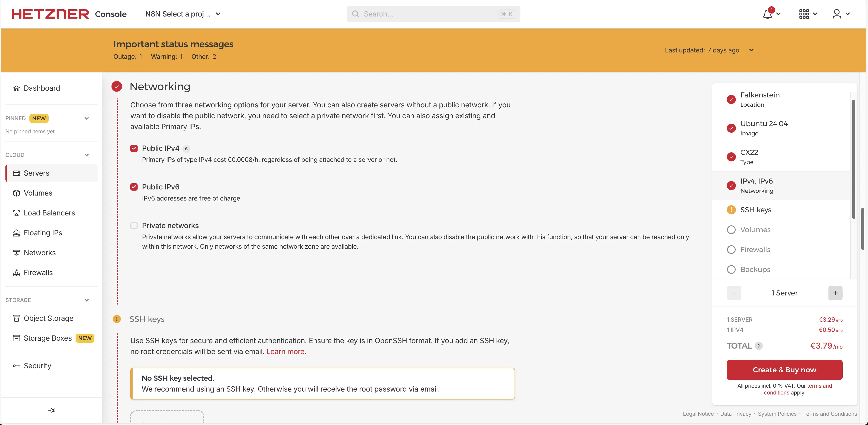Enable the Private networks checkbox
868x425 pixels.
(134, 226)
